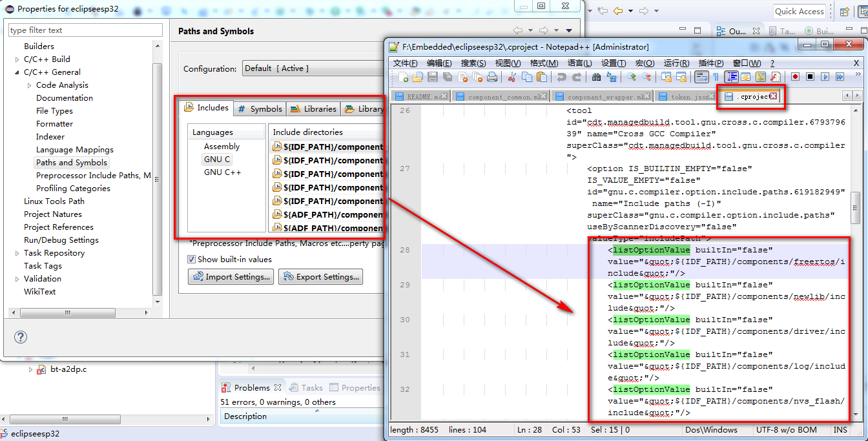Image resolution: width=868 pixels, height=441 pixels.
Task: Click the help question mark icon in Properties
Action: 21,337
